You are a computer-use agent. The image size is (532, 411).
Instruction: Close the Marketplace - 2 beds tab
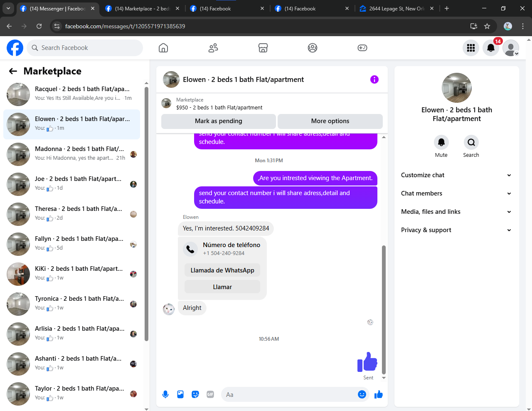click(177, 8)
